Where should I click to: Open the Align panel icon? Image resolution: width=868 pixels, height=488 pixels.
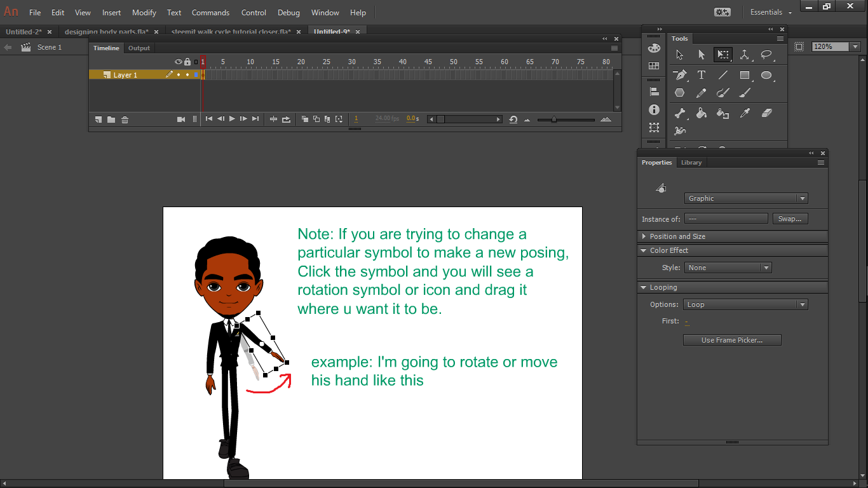point(654,91)
